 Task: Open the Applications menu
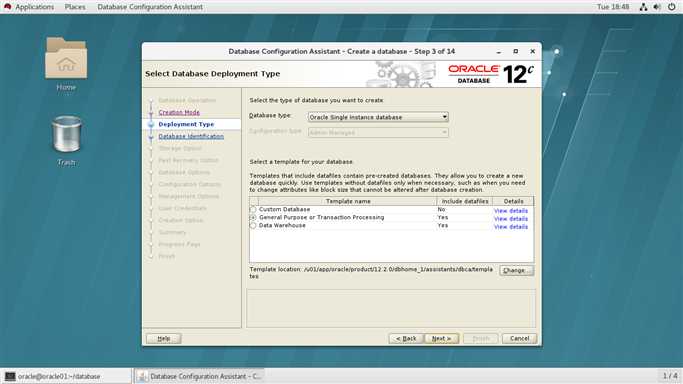(34, 7)
